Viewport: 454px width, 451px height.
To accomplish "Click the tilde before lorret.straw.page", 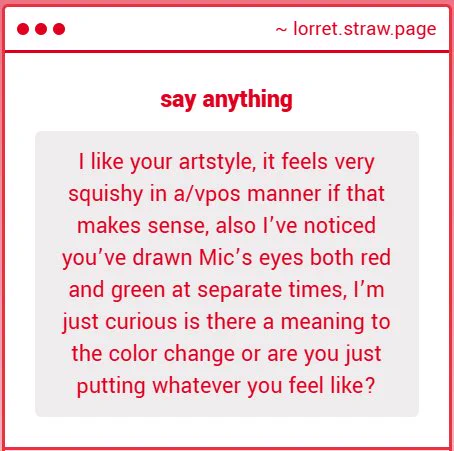I will click(x=281, y=30).
